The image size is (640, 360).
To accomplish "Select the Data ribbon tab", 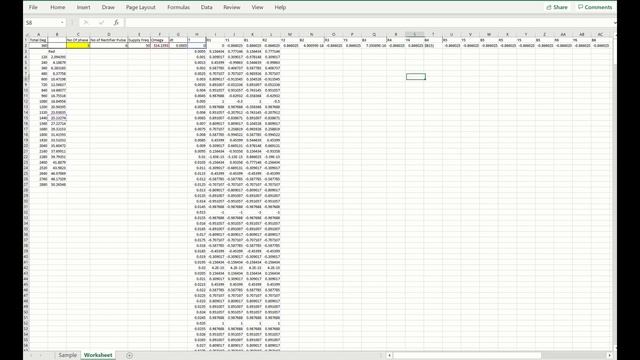I will 207,7.
